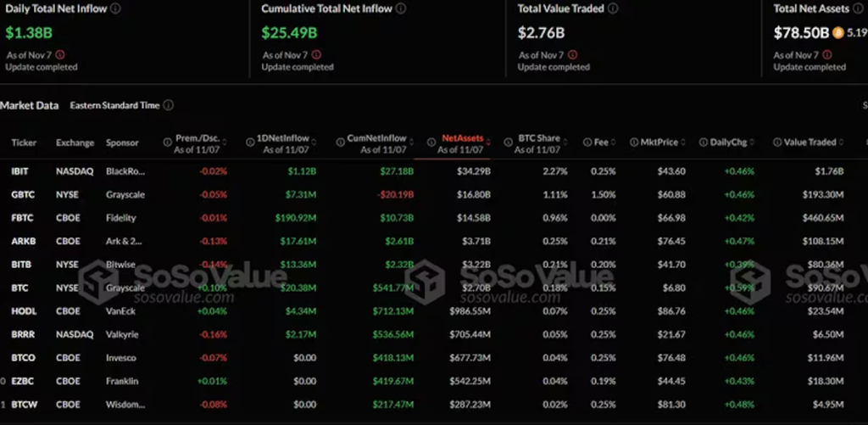Viewport: 868px width, 425px height.
Task: Click red alert icon under Total Net Assets
Action: pyautogui.click(x=827, y=55)
